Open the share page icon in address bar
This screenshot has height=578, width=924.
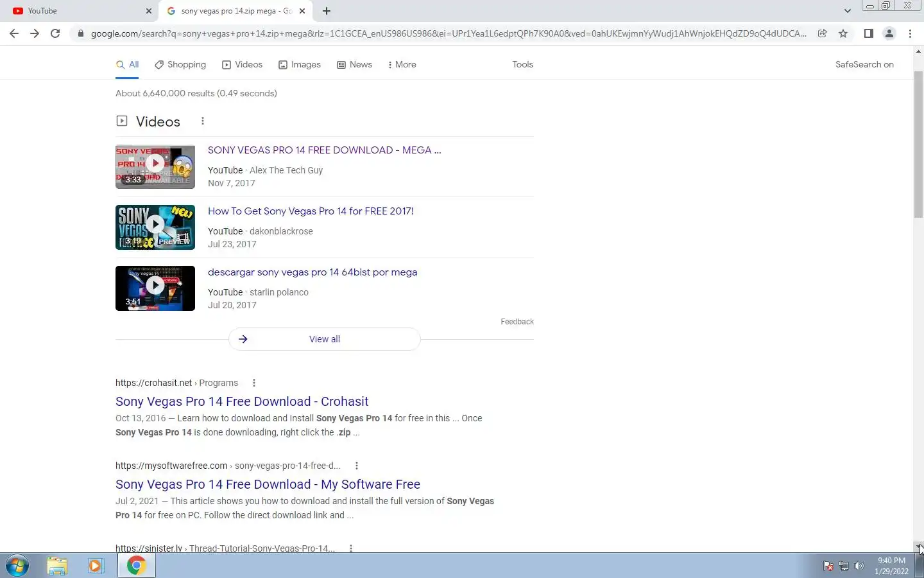[822, 33]
